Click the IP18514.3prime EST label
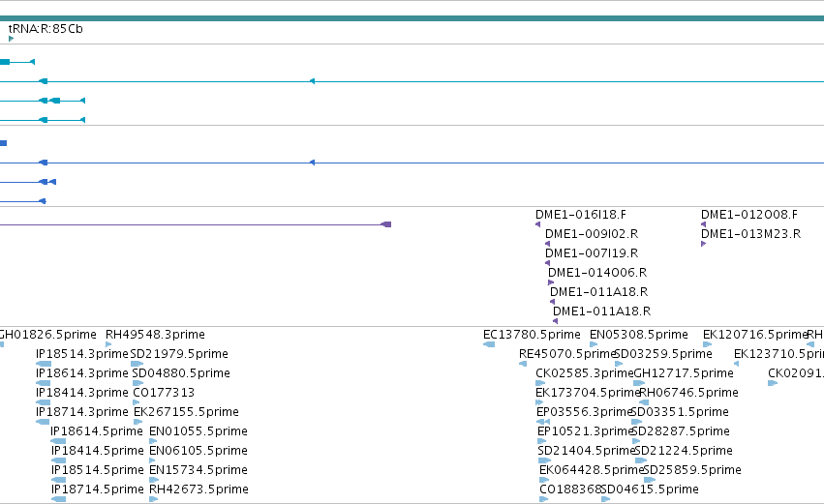 coord(82,354)
